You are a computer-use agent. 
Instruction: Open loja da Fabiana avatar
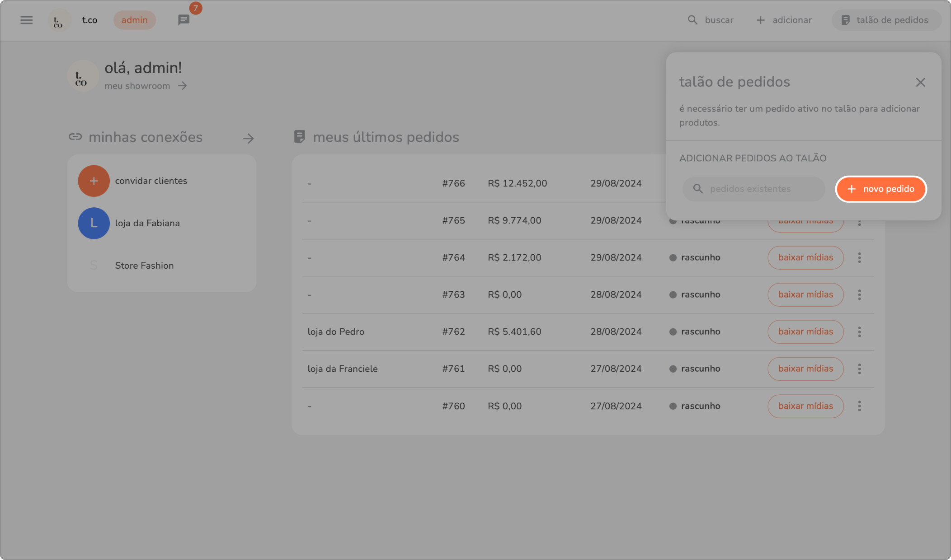click(94, 223)
